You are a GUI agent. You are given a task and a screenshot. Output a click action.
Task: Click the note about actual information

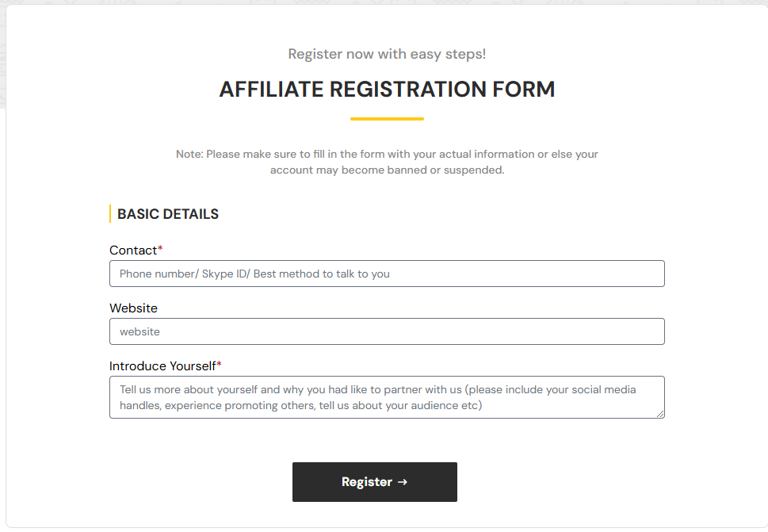[x=387, y=162]
